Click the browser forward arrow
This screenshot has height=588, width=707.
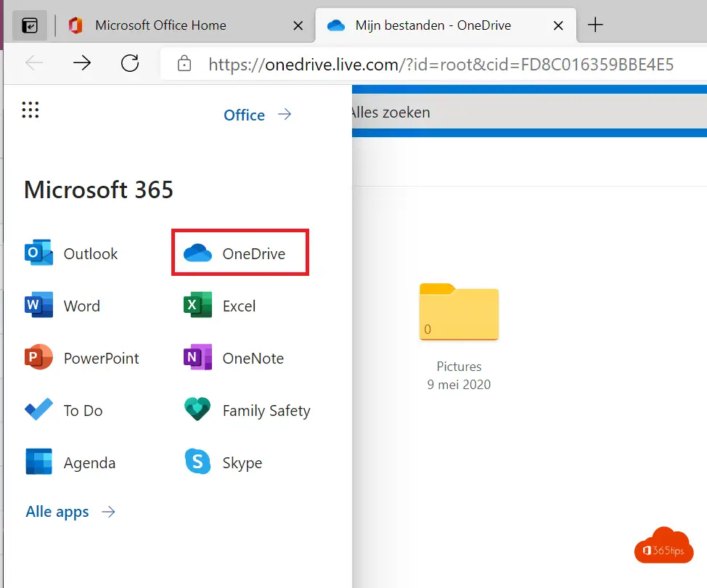[82, 63]
